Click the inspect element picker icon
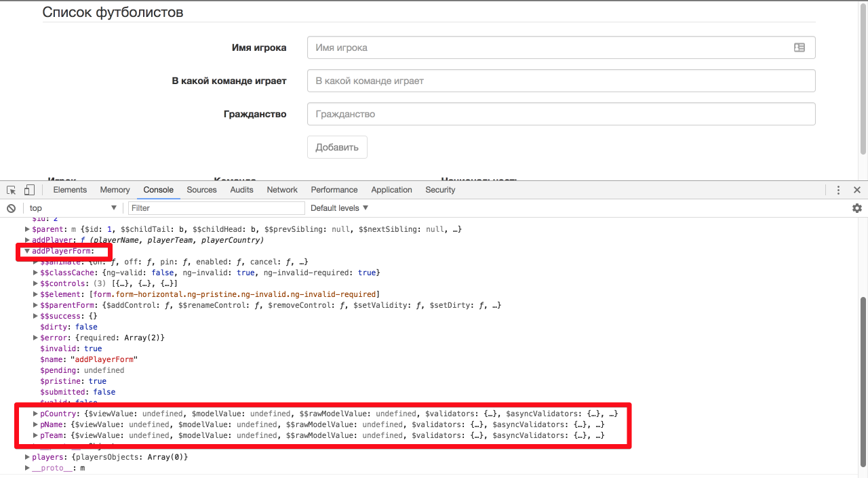The width and height of the screenshot is (868, 478). (x=12, y=190)
